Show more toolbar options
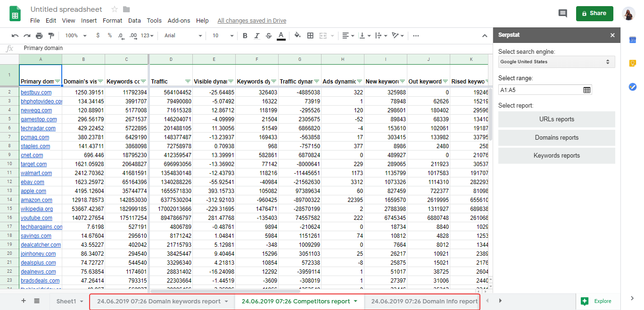 click(x=416, y=35)
